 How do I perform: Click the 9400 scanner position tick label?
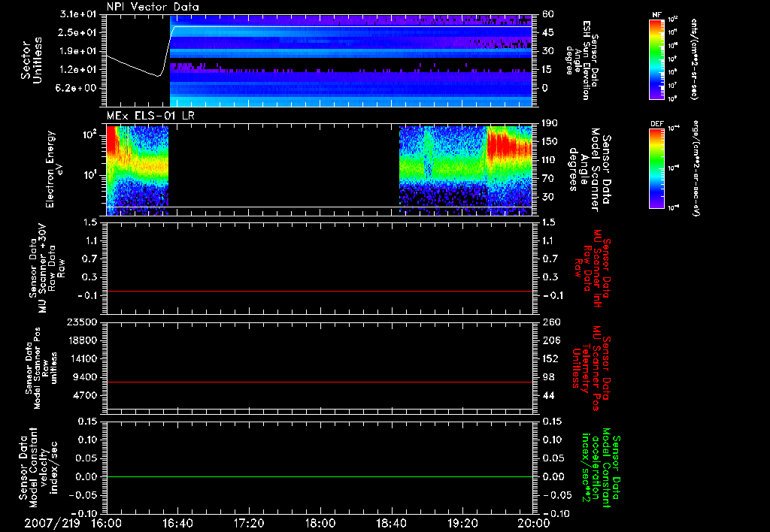coord(84,377)
